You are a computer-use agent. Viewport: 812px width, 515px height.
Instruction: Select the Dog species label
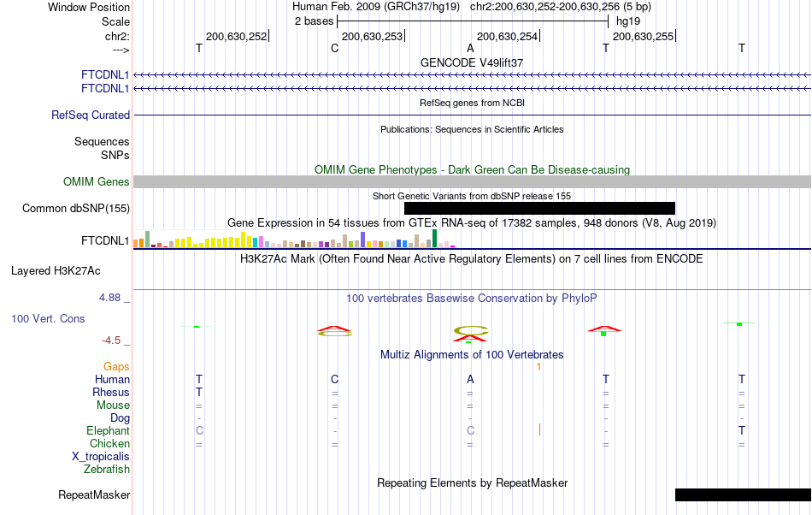click(120, 418)
